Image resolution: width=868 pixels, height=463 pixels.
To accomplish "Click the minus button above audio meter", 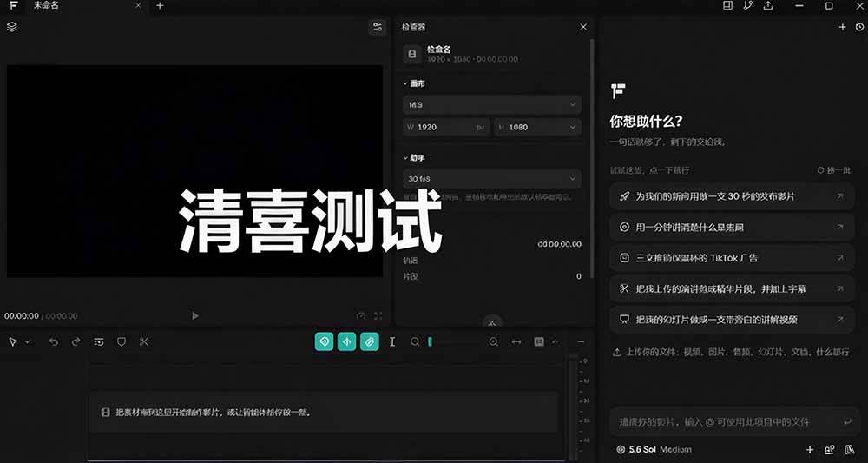I will [581, 341].
